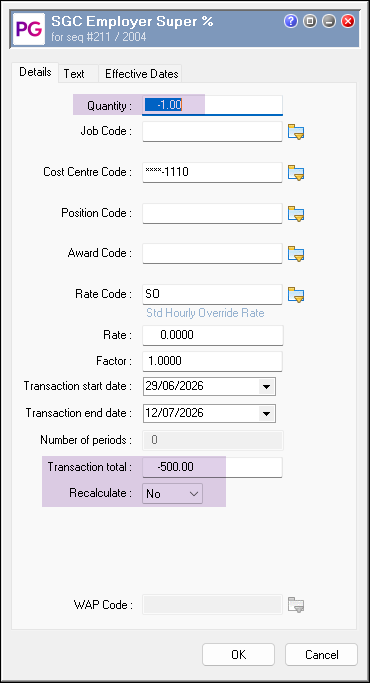Image resolution: width=370 pixels, height=683 pixels.
Task: Click the Rate Code field containing SO
Action: [x=213, y=294]
